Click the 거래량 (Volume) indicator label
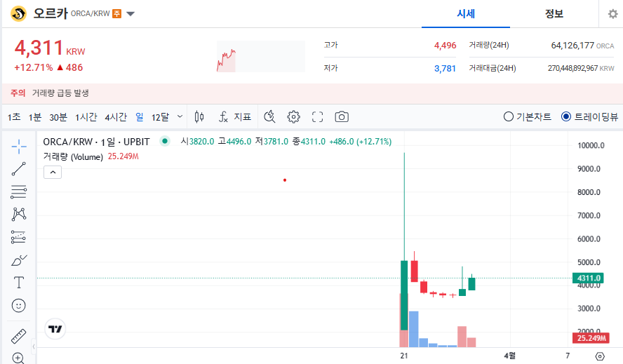623x364 pixels. 73,156
